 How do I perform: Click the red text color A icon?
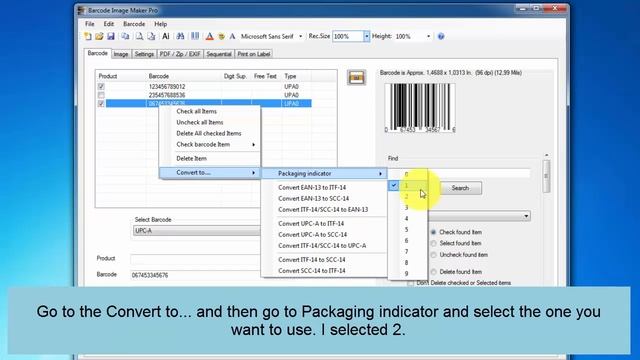coord(209,36)
